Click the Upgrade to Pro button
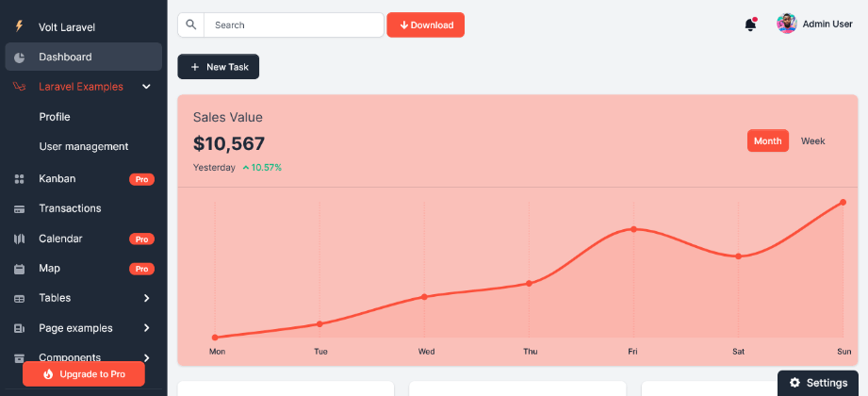This screenshot has height=396, width=868. [84, 374]
